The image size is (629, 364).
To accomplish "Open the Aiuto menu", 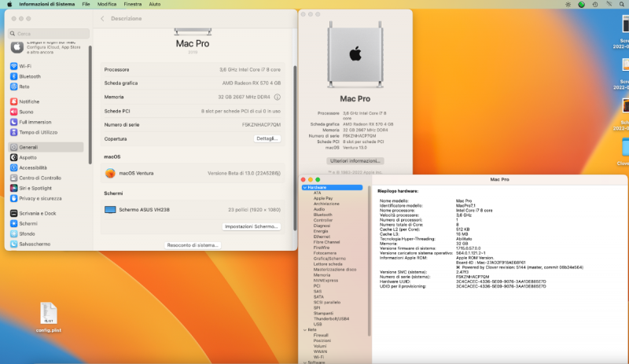I will 154,4.
